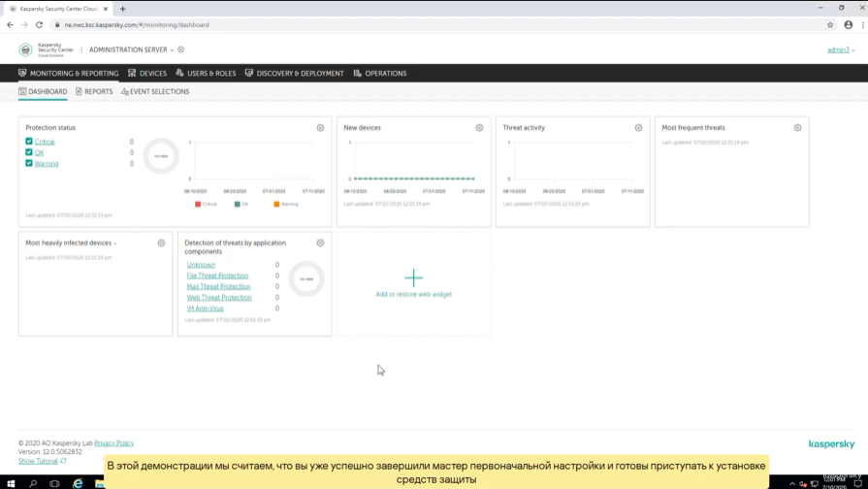The image size is (868, 489).
Task: Expand the Administration Server dropdown
Action: coord(132,49)
